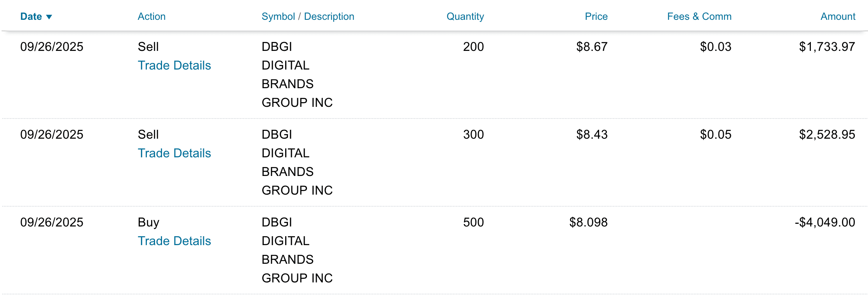Viewport: 868px width, 296px height.
Task: Click the $8.098 price value
Action: tap(588, 222)
